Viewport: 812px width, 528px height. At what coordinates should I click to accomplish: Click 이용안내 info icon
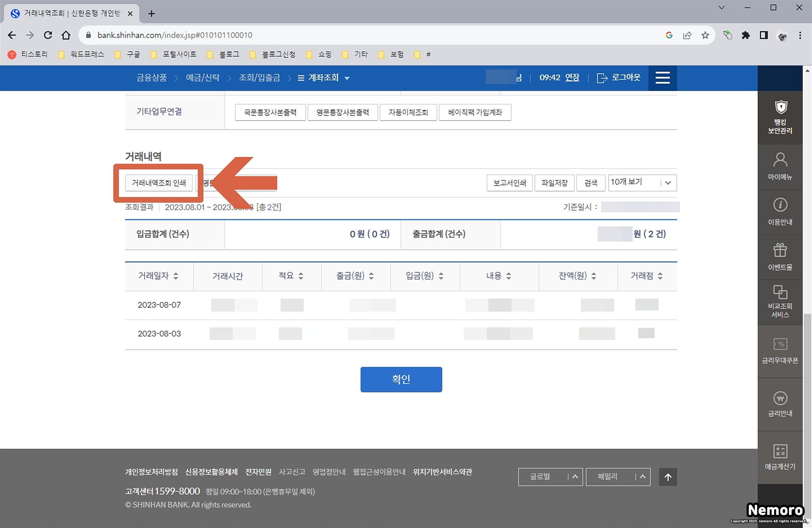(780, 205)
